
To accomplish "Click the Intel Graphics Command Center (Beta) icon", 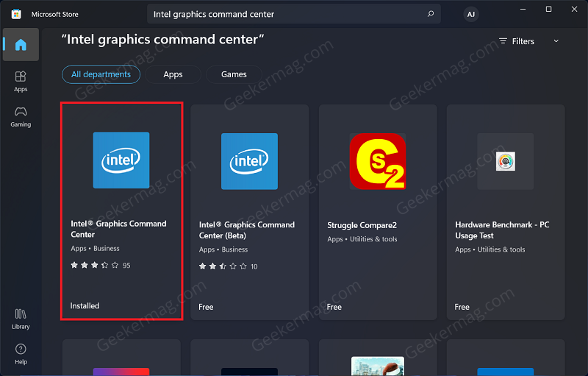I will click(249, 161).
